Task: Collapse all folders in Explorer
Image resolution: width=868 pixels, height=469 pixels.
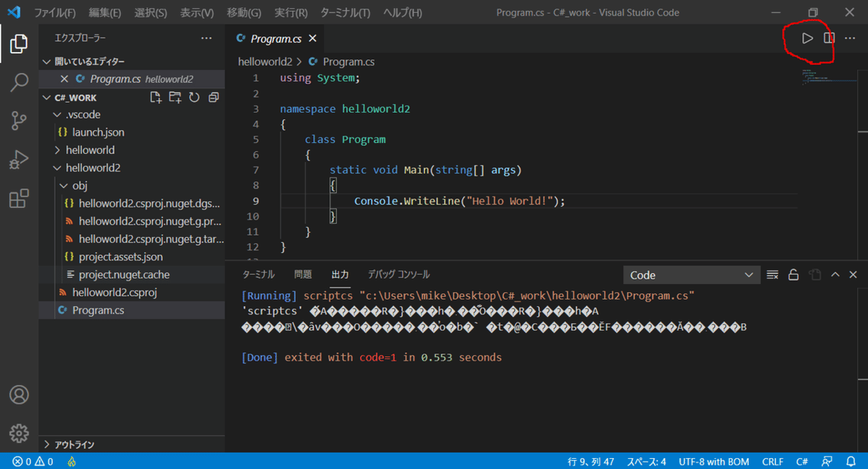Action: (x=213, y=98)
